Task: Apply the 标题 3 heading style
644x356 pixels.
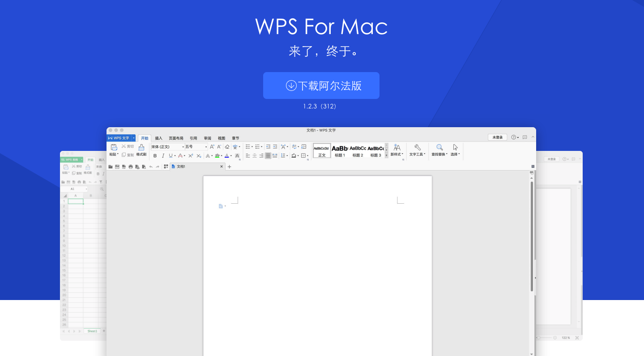Action: pyautogui.click(x=375, y=150)
